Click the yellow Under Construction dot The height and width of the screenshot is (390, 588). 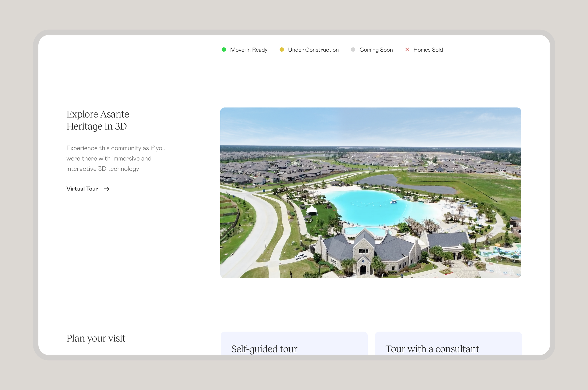point(282,49)
